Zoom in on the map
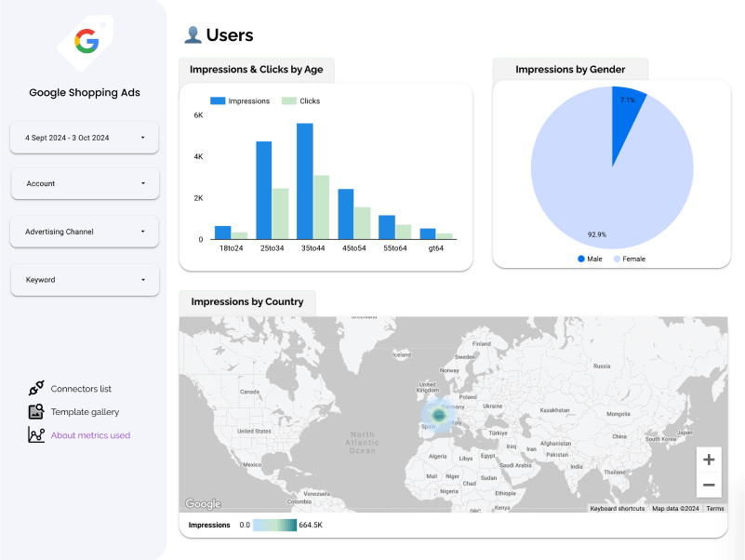Screen dimensions: 745x560 tap(709, 460)
